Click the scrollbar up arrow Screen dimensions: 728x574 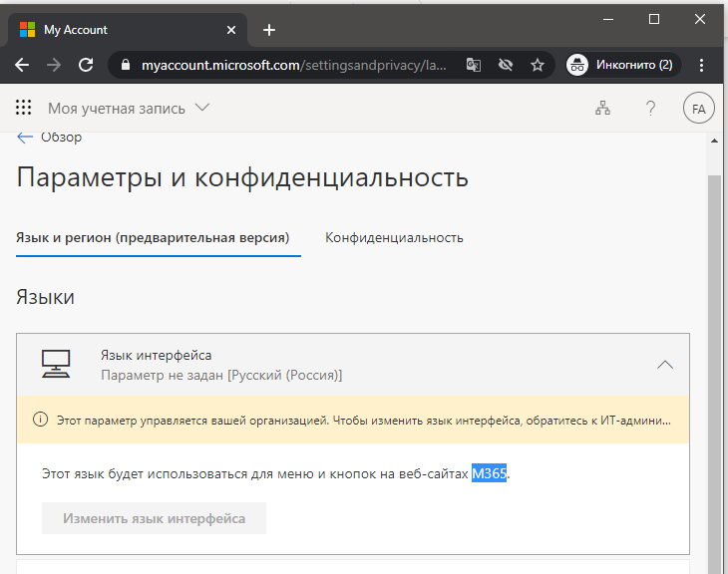click(714, 141)
